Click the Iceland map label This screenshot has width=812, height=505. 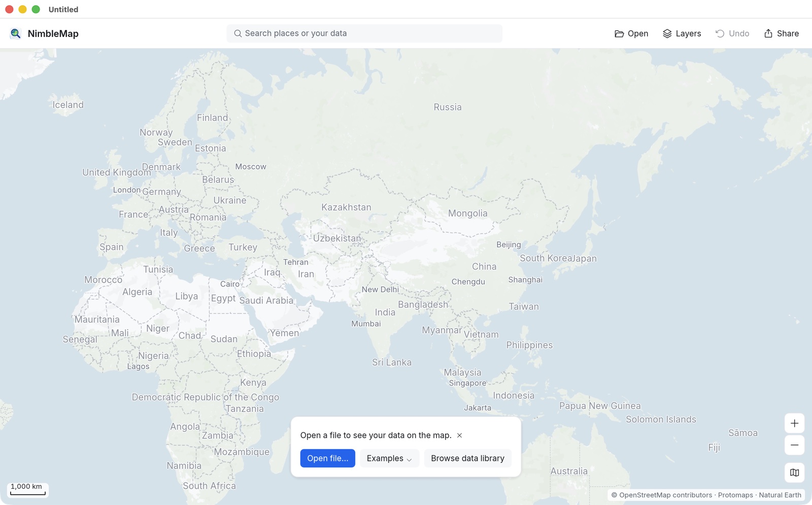pos(68,105)
